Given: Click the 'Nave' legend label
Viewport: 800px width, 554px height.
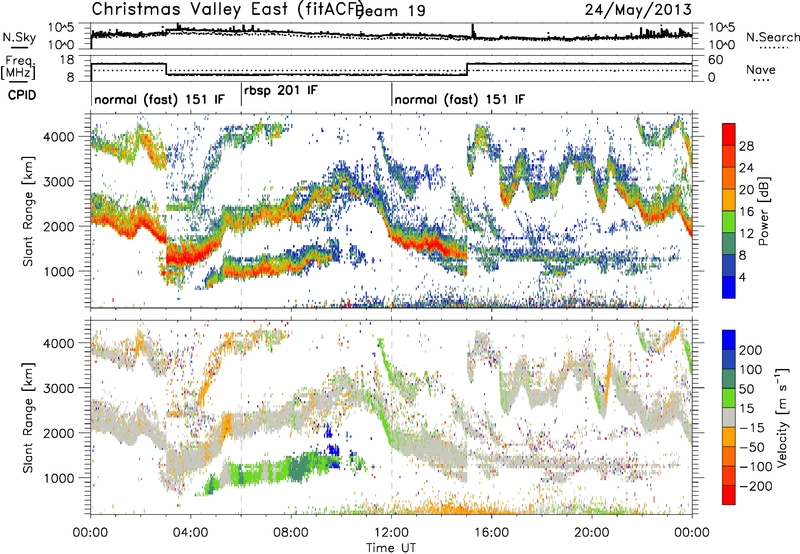Looking at the screenshot, I should coord(760,70).
